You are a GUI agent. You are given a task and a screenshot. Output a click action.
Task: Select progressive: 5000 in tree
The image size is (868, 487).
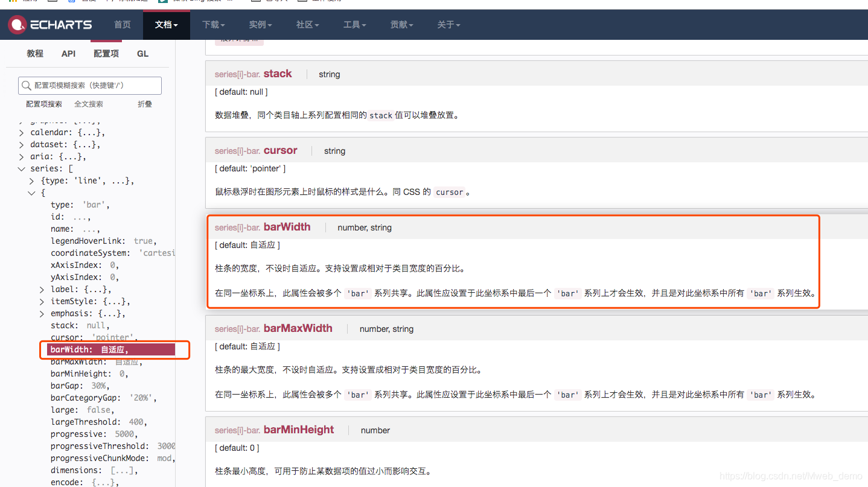pyautogui.click(x=94, y=434)
